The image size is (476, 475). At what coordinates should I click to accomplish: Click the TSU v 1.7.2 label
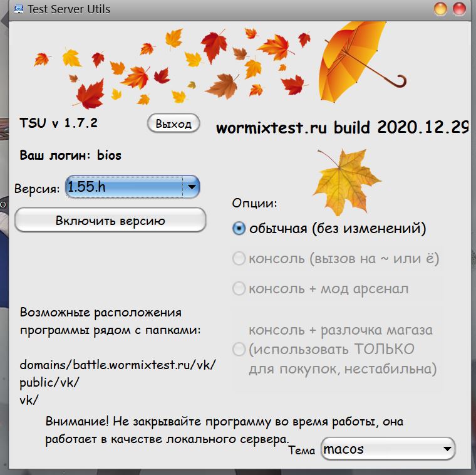[x=59, y=123]
